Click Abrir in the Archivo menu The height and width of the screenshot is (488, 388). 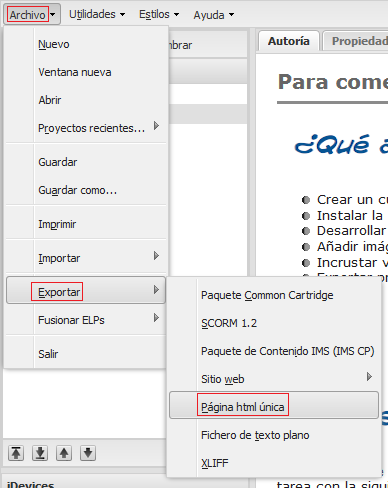pyautogui.click(x=86, y=100)
